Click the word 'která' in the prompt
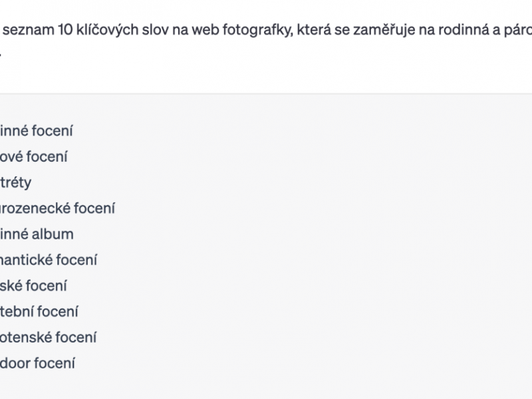 coord(314,30)
